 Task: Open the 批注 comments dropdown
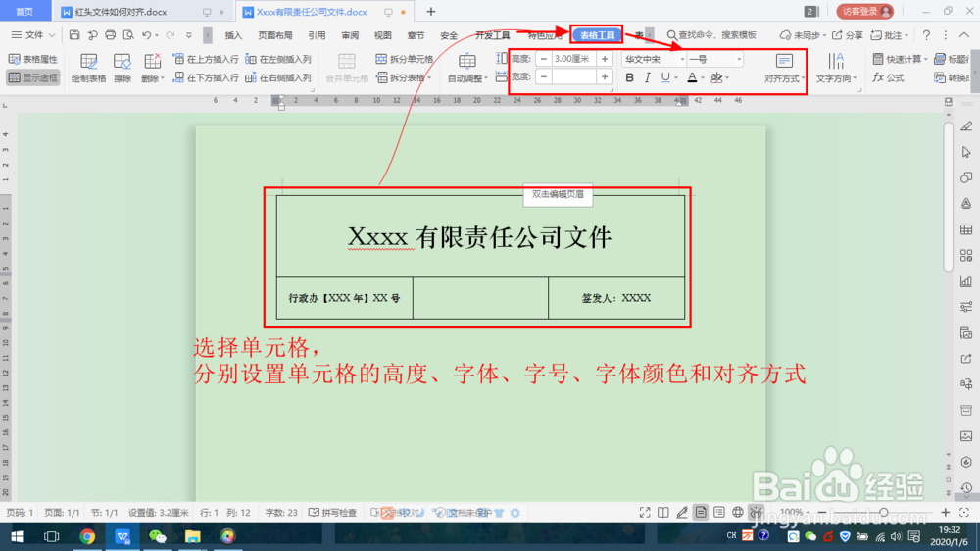(x=890, y=35)
